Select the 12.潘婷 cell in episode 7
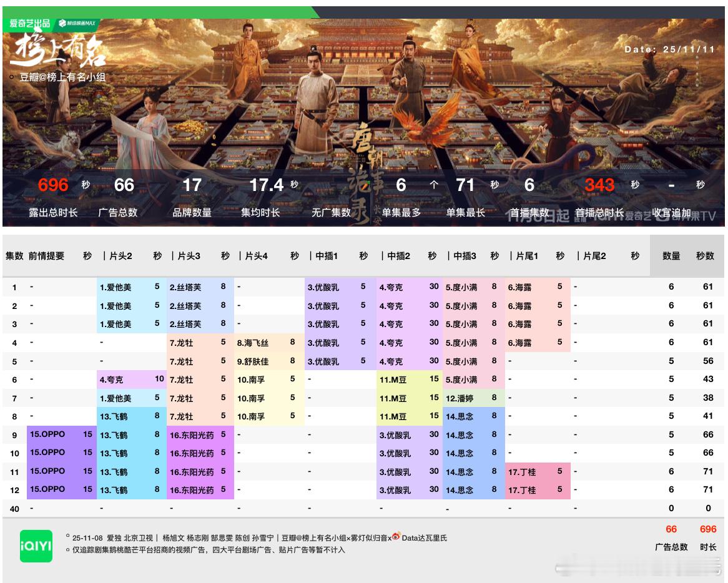This screenshot has width=728, height=583. (x=473, y=398)
